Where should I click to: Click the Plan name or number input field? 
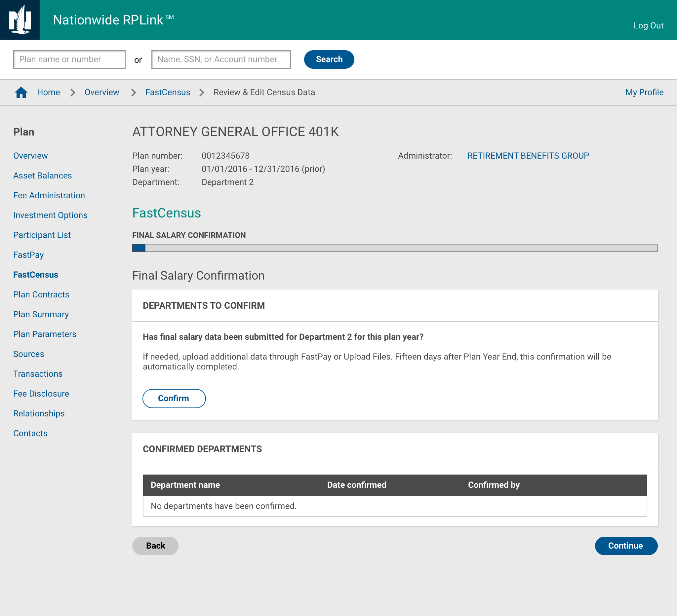(69, 59)
